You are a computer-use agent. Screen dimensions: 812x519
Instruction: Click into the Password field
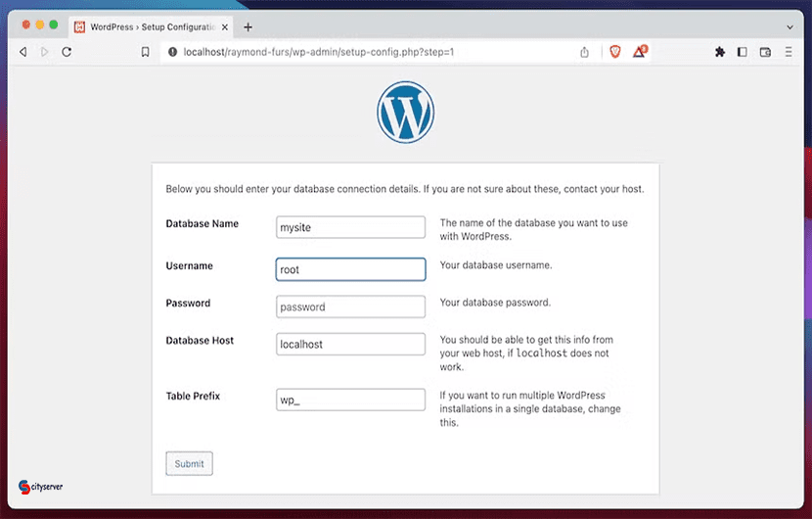(x=350, y=307)
